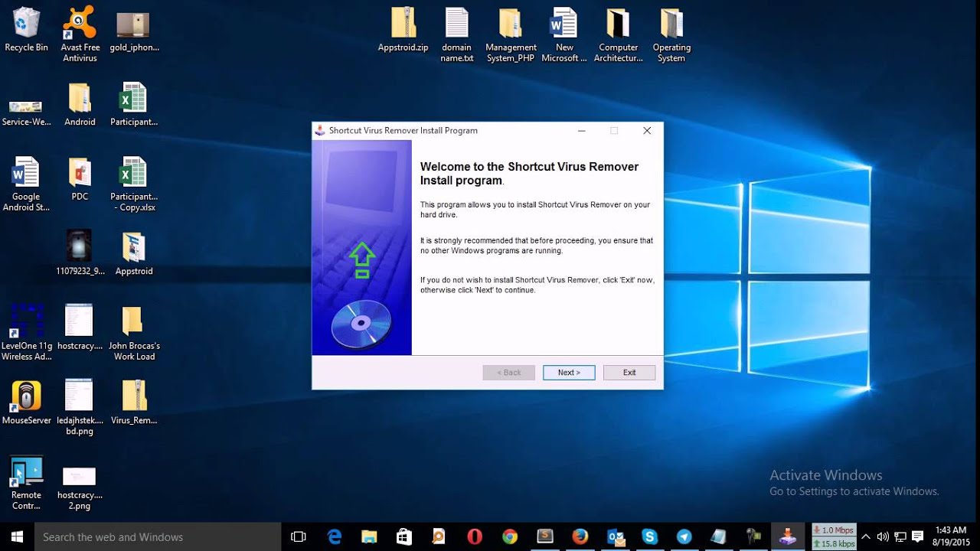Select the 11079232_9 image file icon

point(80,253)
